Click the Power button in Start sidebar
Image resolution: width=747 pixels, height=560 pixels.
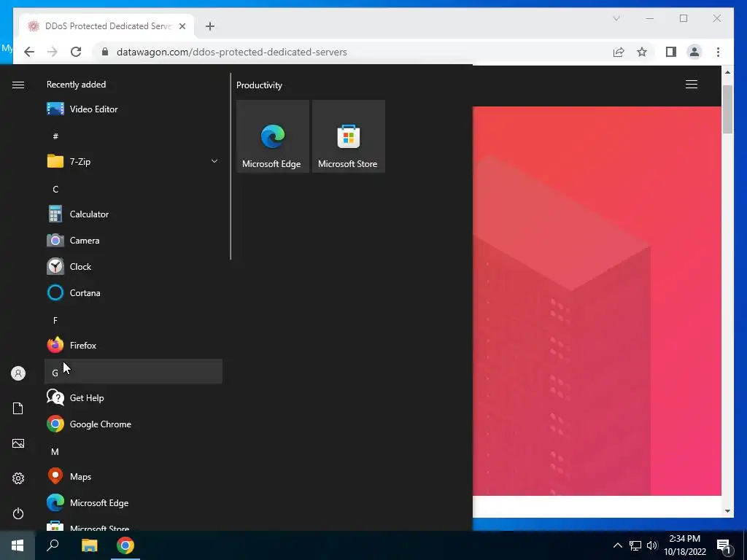(x=18, y=513)
